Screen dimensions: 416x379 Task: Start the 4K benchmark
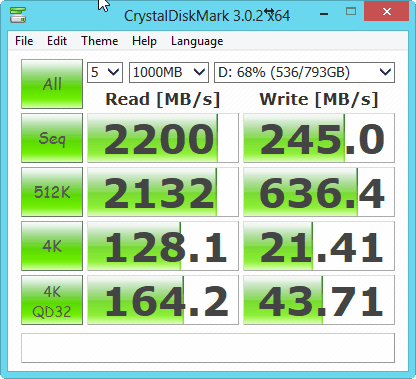[x=52, y=246]
